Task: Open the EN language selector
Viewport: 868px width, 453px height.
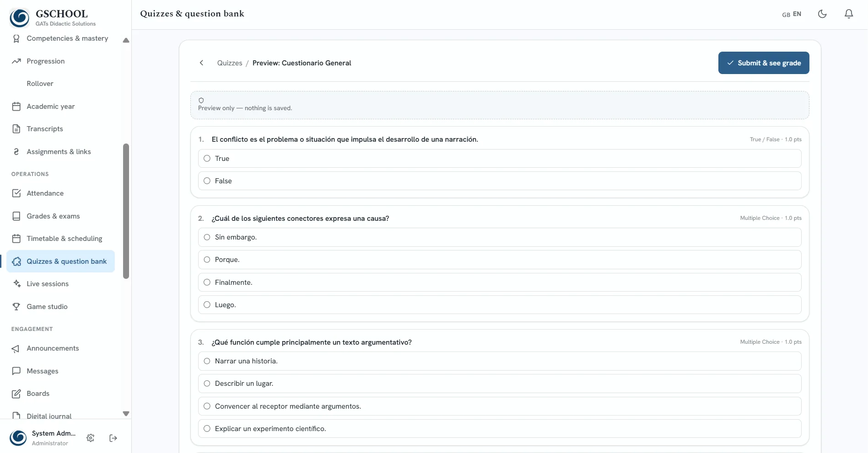Action: (x=792, y=14)
